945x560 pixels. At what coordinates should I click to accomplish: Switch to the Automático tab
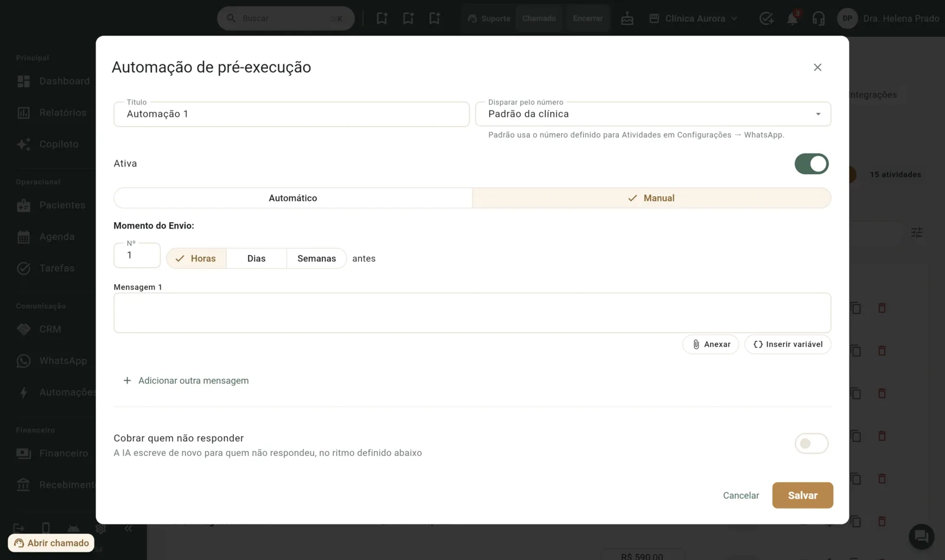(293, 198)
